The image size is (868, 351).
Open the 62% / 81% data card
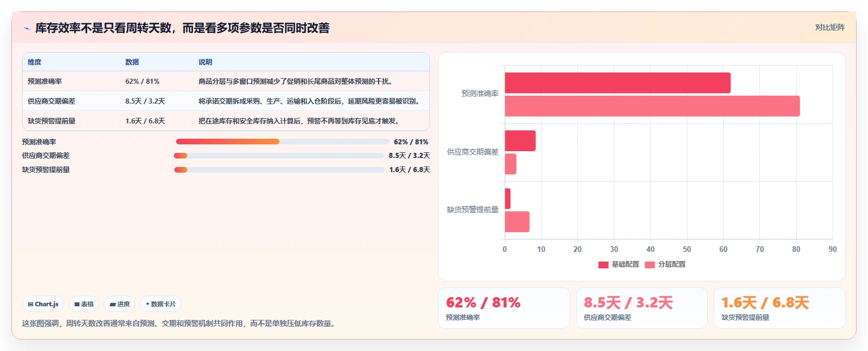tap(504, 308)
